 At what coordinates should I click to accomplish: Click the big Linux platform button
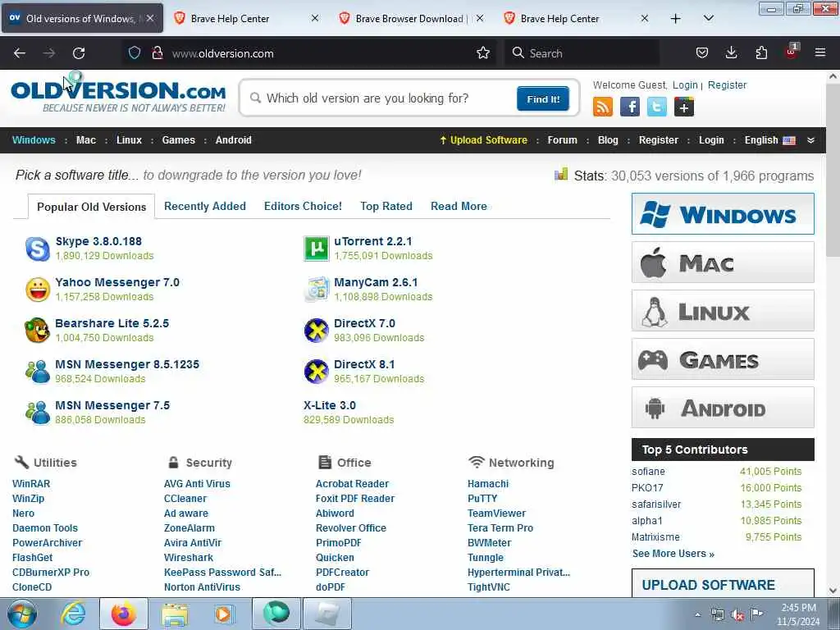(x=723, y=311)
